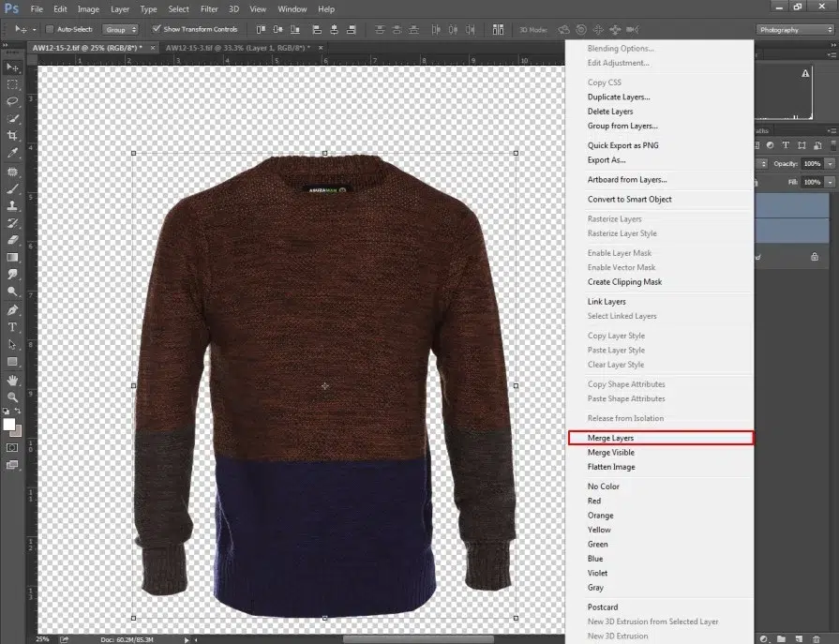Screen dimensions: 839x644
Task: Select the Path Selection tool
Action: (12, 344)
